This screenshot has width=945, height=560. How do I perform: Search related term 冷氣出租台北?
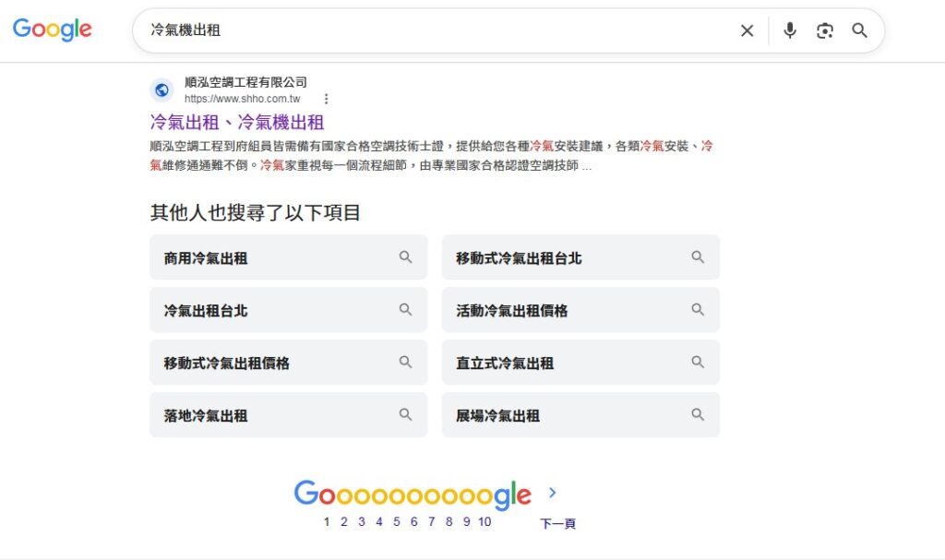click(x=289, y=310)
